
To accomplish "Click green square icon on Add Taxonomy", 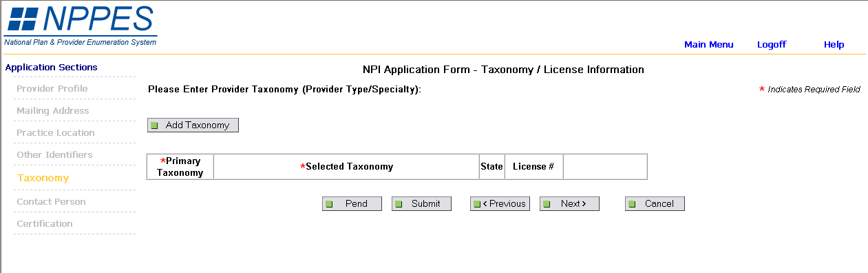I will coord(155,125).
